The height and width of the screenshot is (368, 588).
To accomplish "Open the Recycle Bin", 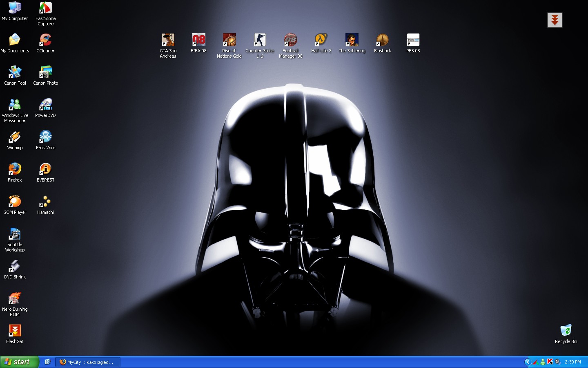I will click(x=566, y=334).
